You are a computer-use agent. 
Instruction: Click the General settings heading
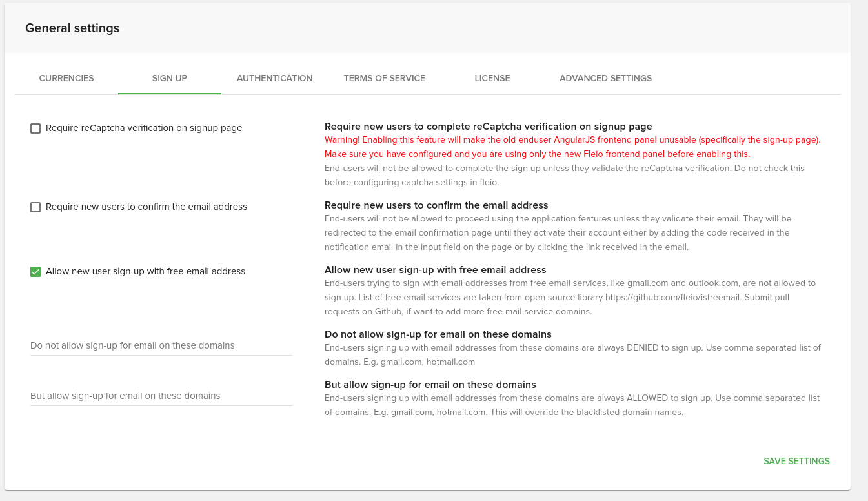click(x=72, y=28)
